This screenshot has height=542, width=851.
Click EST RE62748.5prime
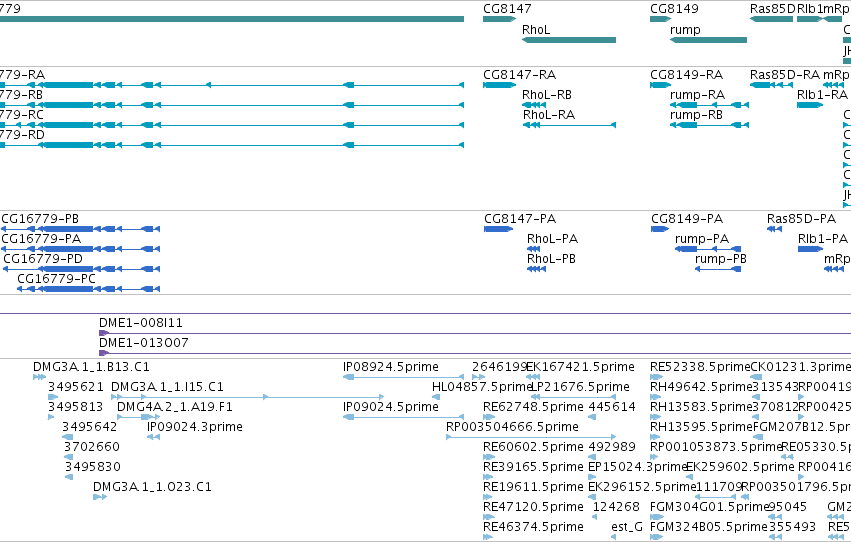[534, 407]
